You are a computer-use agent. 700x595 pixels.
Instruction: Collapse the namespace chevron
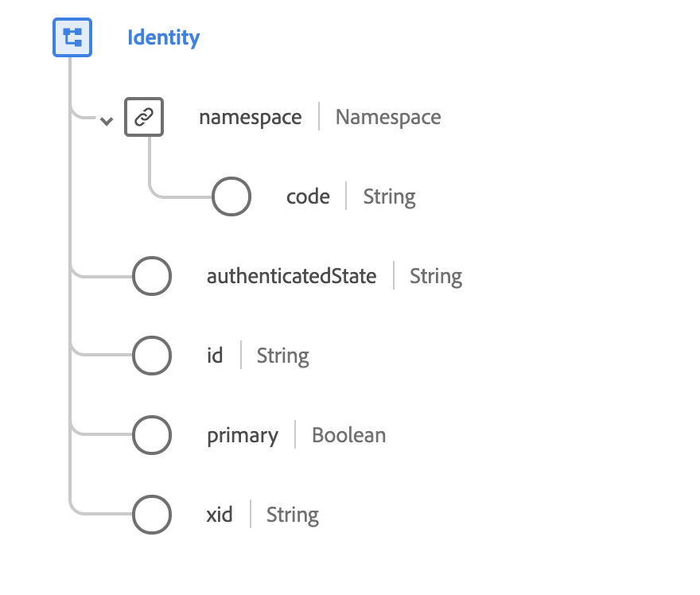(106, 120)
